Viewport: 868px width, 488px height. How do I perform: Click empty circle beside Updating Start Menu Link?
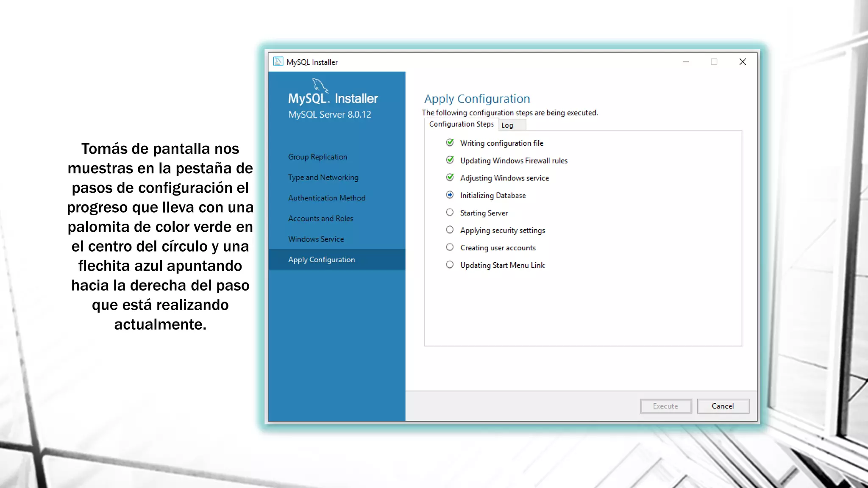coord(450,264)
